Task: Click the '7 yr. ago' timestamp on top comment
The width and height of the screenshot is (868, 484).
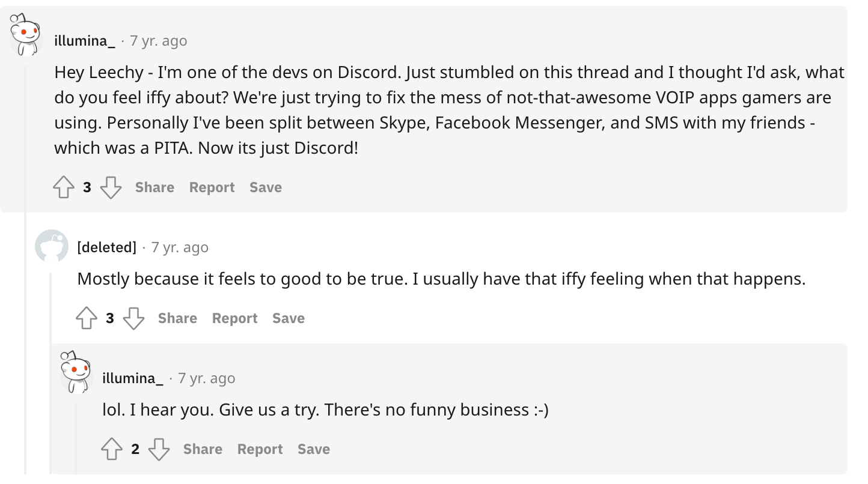Action: tap(158, 41)
